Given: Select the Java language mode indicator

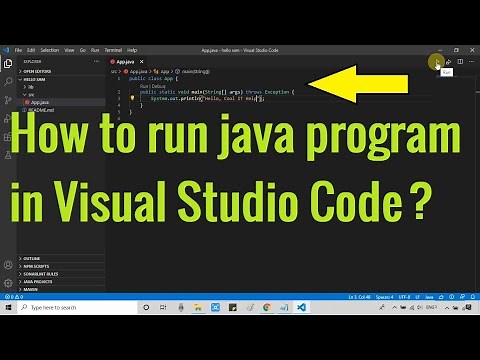Looking at the screenshot, I should point(429,297).
